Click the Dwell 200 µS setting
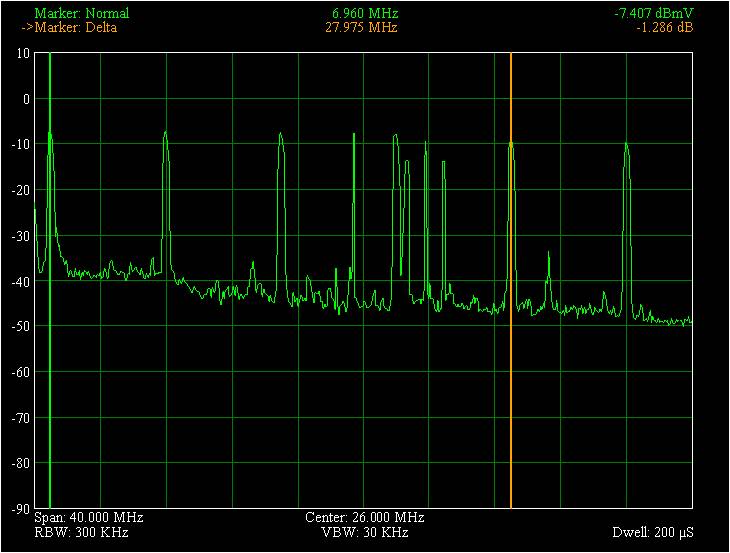The height and width of the screenshot is (553, 730). 653,533
